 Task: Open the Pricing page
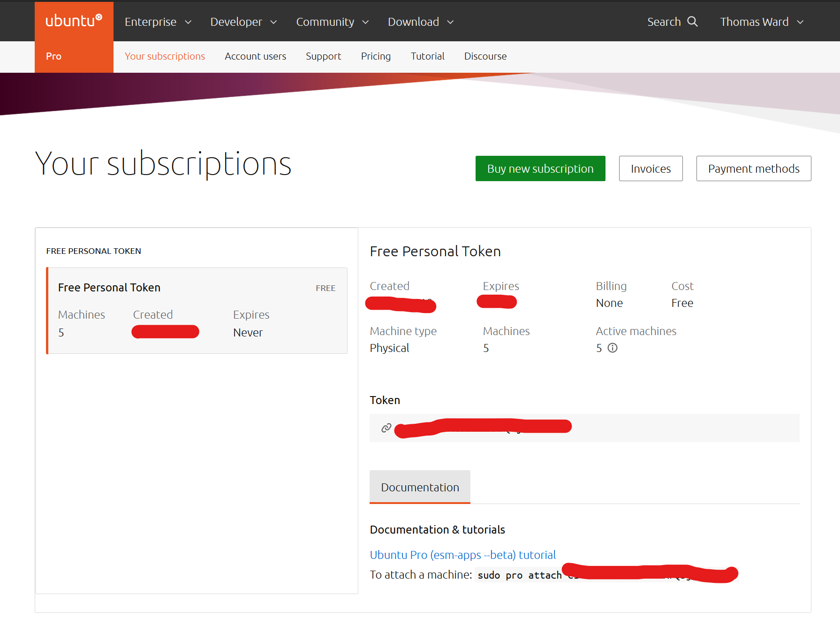click(375, 56)
